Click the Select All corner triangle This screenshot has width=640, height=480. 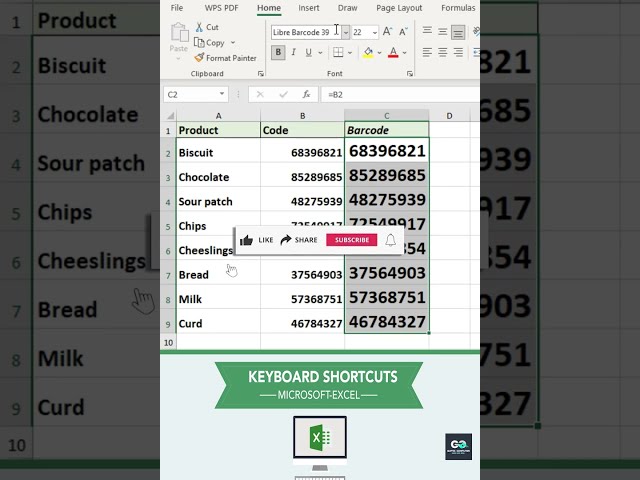(171, 116)
